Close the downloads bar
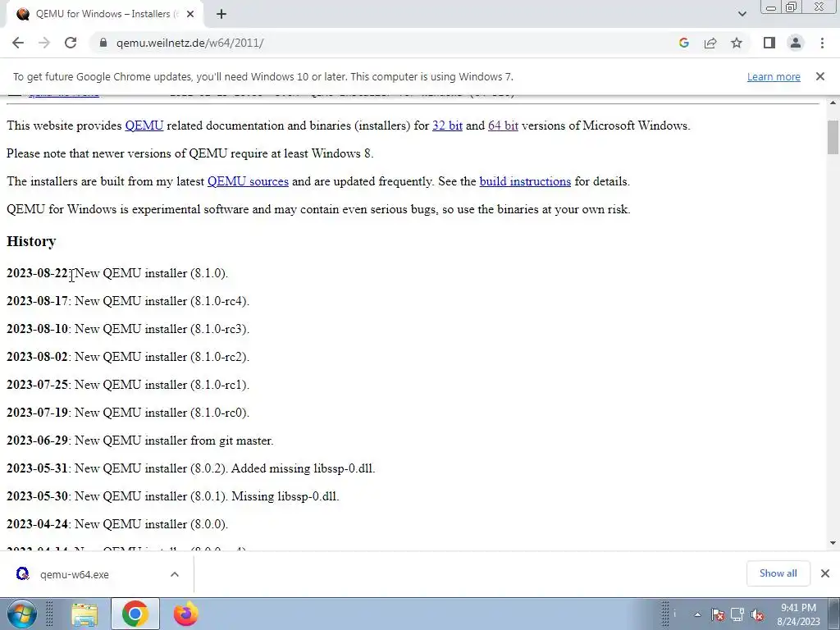Screen dimensions: 840x630 pos(825,573)
